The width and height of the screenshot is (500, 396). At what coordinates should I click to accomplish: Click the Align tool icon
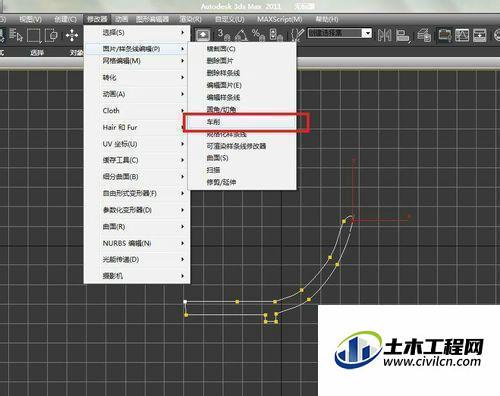[x=403, y=35]
